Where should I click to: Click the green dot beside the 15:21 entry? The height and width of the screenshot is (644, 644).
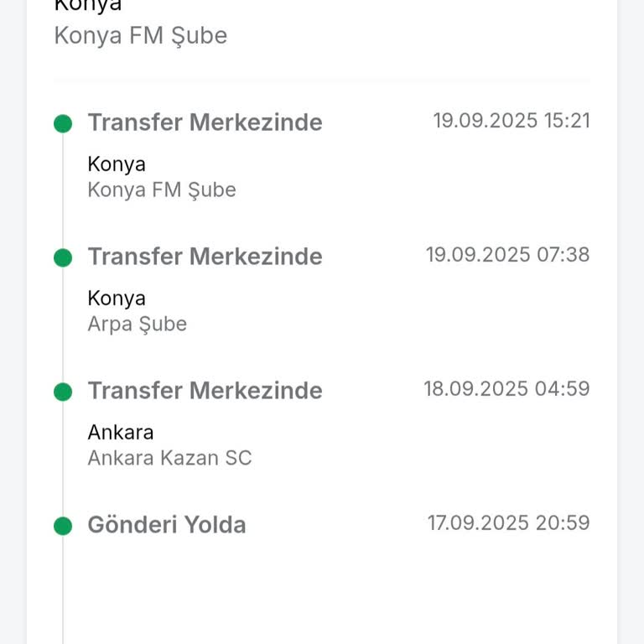[63, 124]
